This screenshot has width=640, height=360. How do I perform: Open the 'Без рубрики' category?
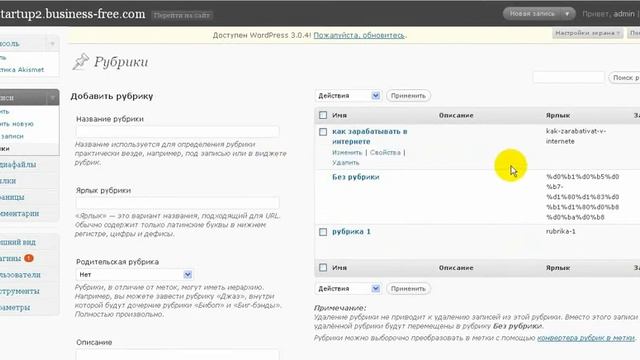coord(356,177)
